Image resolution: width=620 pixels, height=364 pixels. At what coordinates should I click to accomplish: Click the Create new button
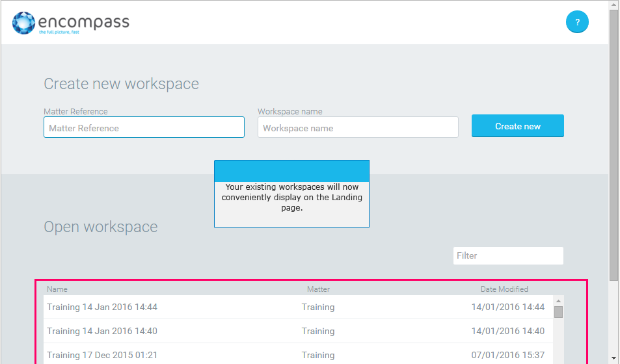tap(518, 125)
